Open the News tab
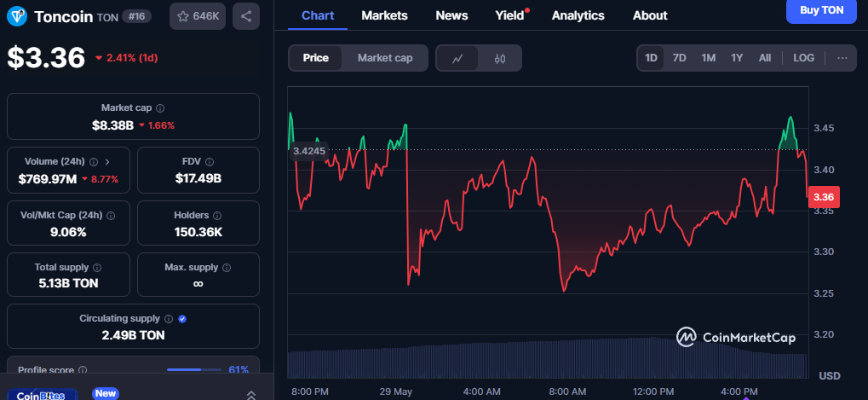 pos(451,15)
